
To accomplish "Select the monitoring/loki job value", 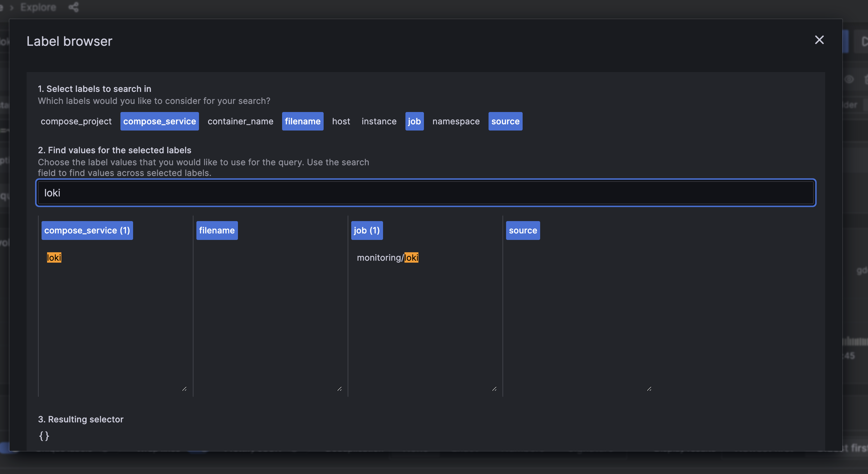I will (x=387, y=257).
